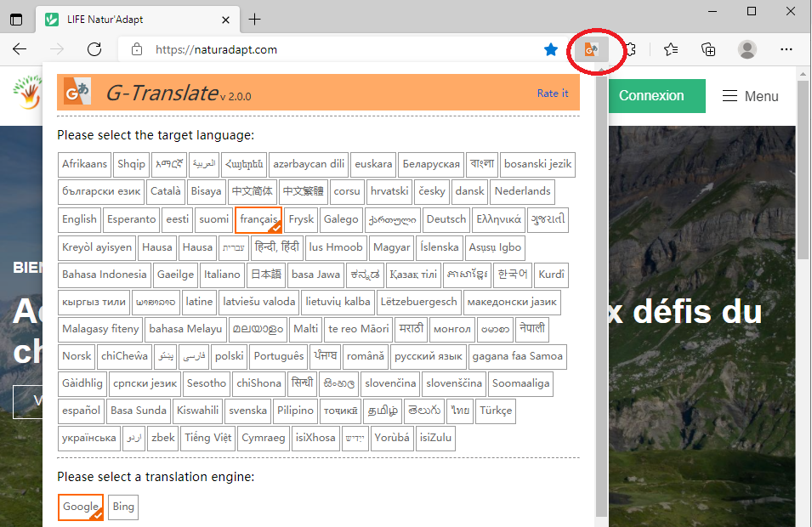Choose Gaeilge language button
The width and height of the screenshot is (812, 527).
175,275
